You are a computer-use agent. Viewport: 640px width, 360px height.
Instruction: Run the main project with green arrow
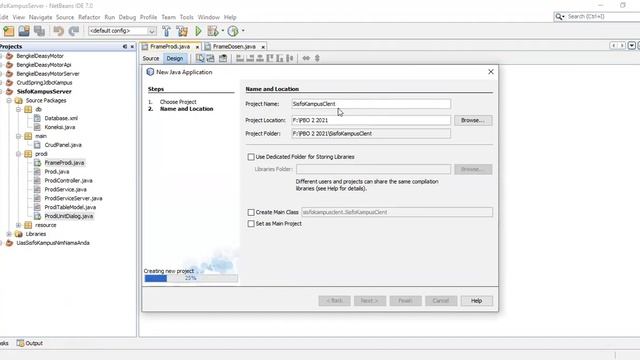198,31
